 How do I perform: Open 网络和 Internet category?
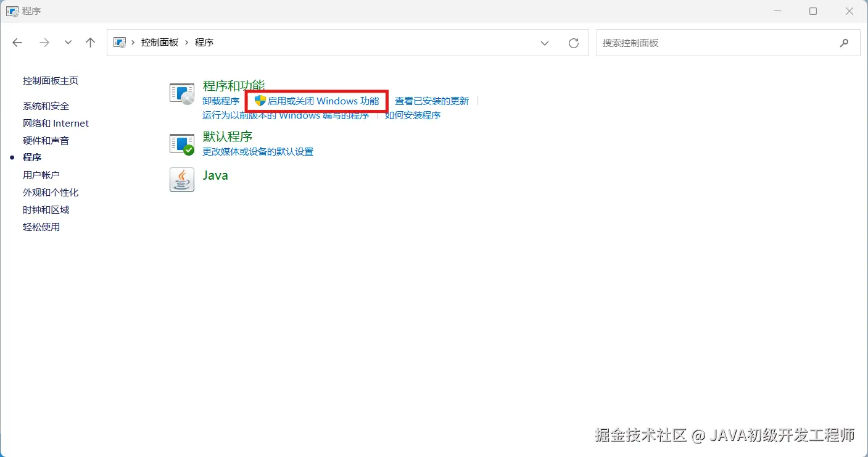point(56,124)
